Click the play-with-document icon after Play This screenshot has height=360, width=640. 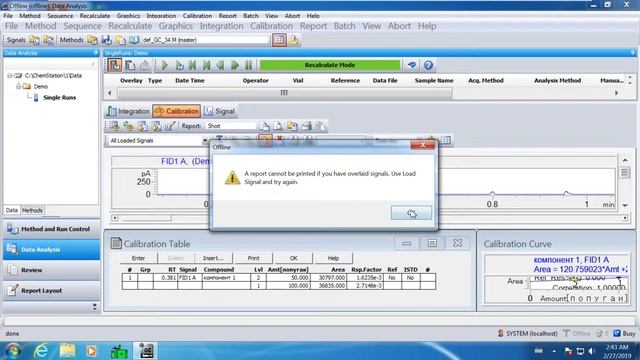pos(179,65)
